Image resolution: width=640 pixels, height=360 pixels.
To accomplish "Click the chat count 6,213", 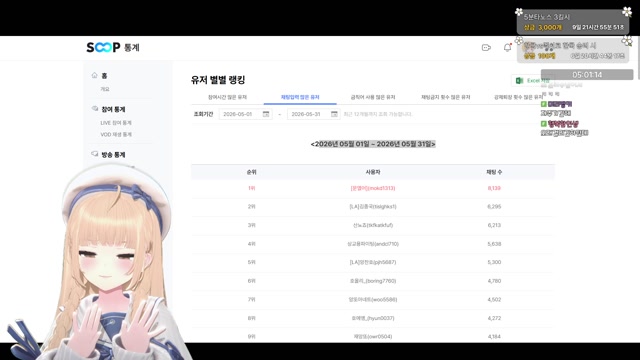I will 494,225.
